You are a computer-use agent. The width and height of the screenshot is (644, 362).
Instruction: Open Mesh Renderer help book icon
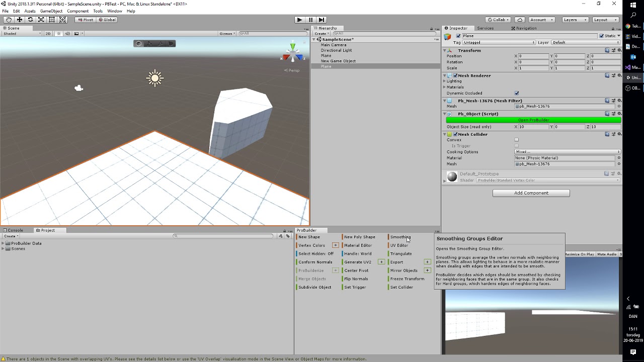point(607,75)
